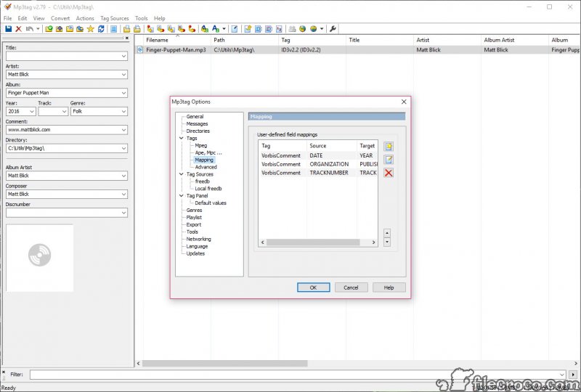Click the Filter input field
The width and height of the screenshot is (581, 392).
click(x=298, y=375)
